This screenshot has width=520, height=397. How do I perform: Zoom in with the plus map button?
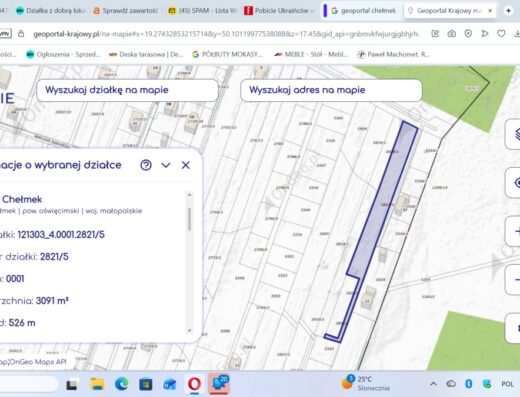tap(514, 231)
